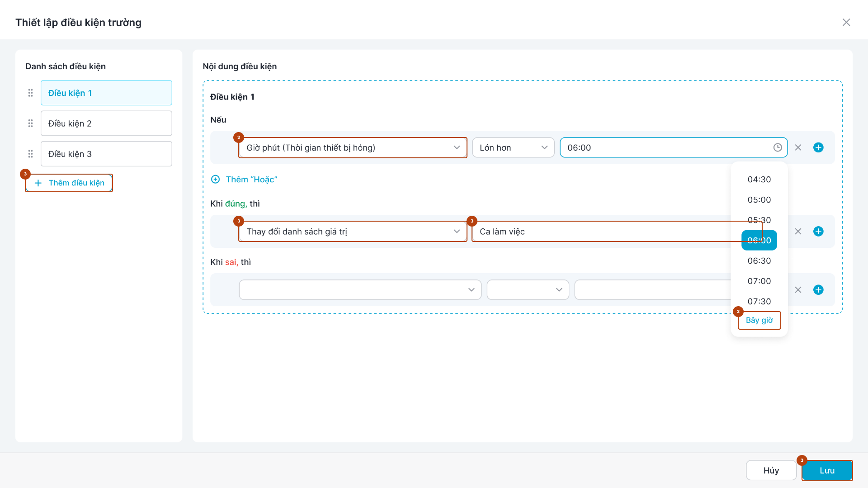The width and height of the screenshot is (868, 488).
Task: Click the 06:00 time input field
Action: click(x=674, y=147)
